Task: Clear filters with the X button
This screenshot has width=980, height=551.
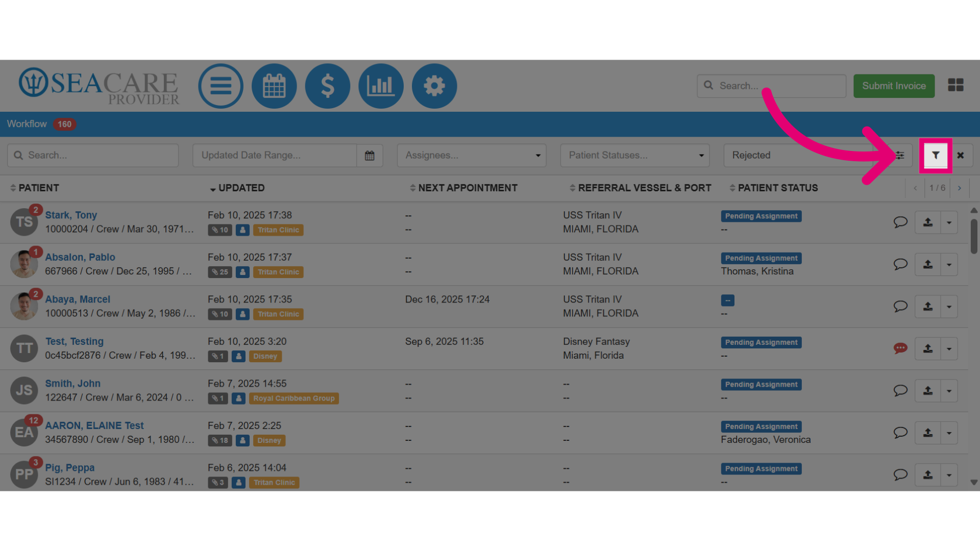Action: point(961,155)
